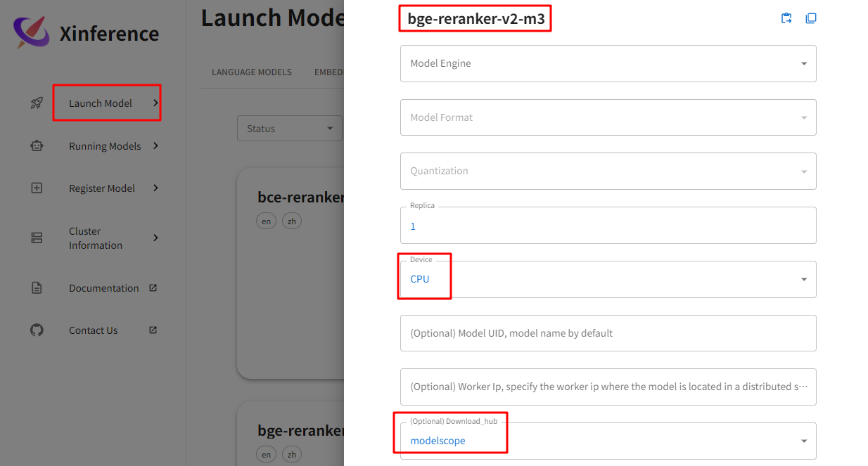Focus the optional Model UID field
This screenshot has height=466, width=868.
pyautogui.click(x=608, y=333)
